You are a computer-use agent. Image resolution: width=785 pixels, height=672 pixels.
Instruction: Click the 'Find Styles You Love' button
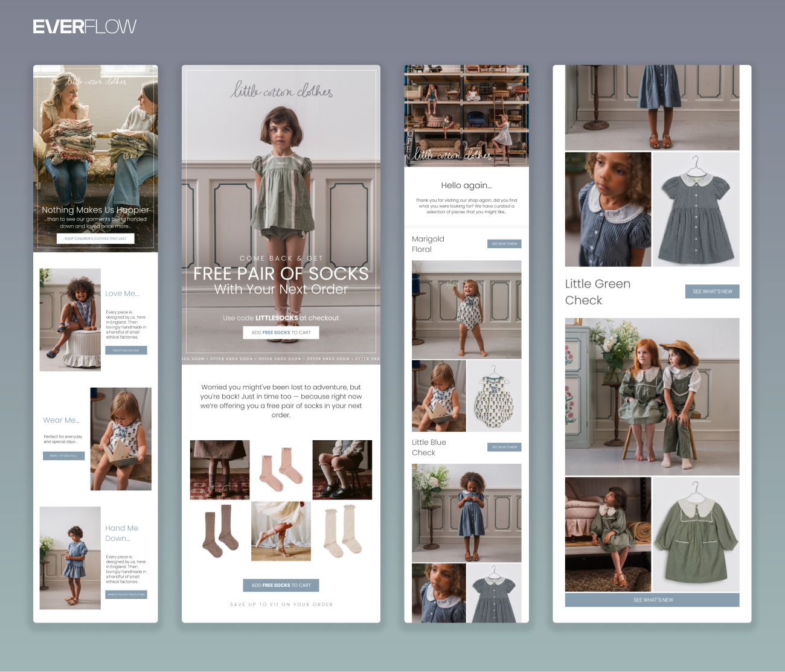pyautogui.click(x=126, y=350)
